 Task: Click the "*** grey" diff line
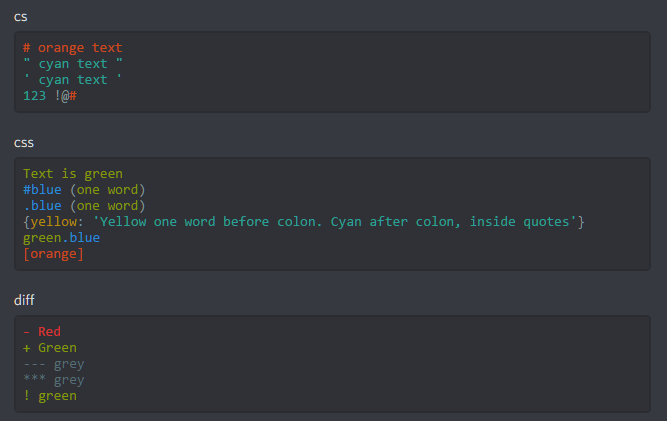[x=53, y=380]
